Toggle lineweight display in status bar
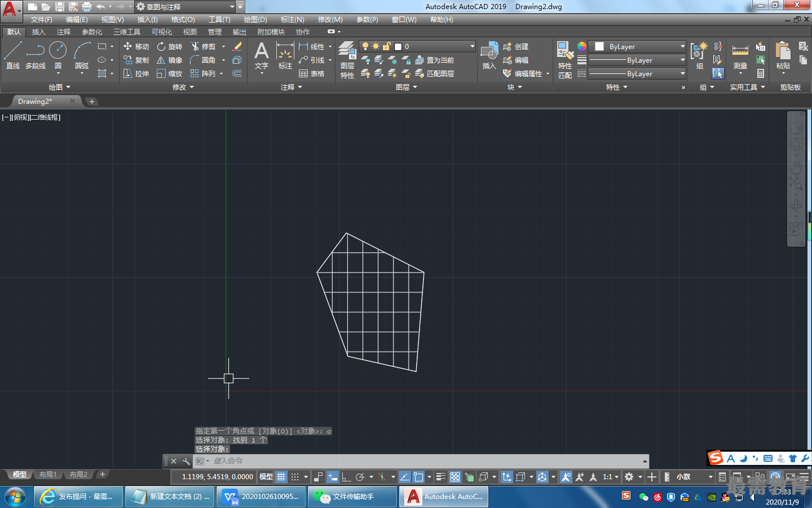This screenshot has height=508, width=812. pos(441,477)
